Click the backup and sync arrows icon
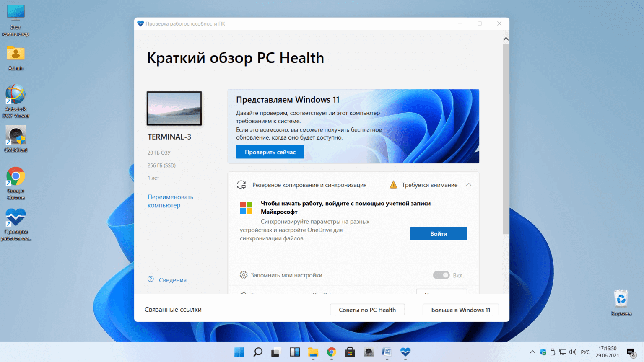The image size is (644, 362). (241, 185)
